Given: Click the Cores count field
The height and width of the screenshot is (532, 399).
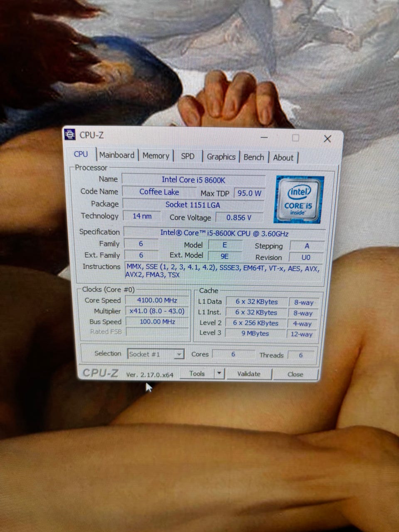Looking at the screenshot, I should (x=233, y=354).
